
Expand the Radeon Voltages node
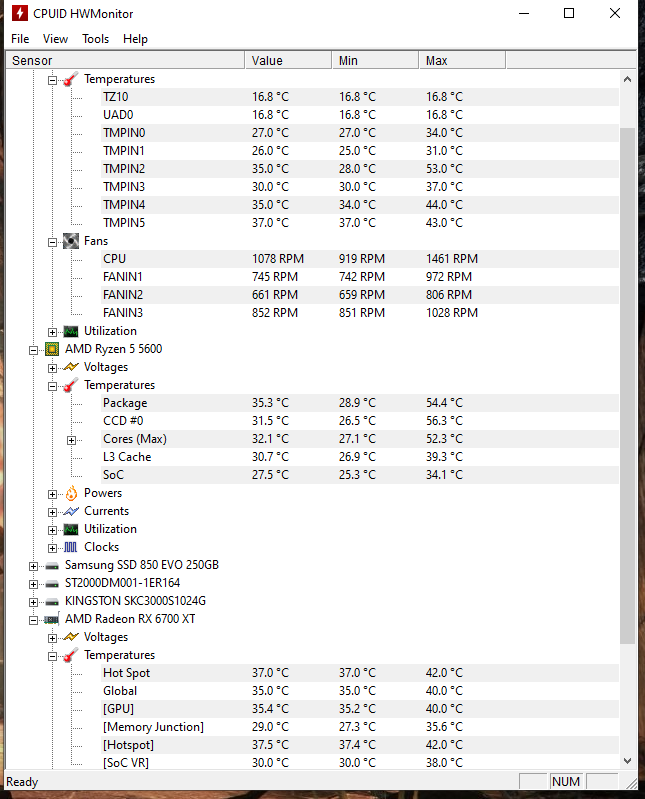coord(52,638)
